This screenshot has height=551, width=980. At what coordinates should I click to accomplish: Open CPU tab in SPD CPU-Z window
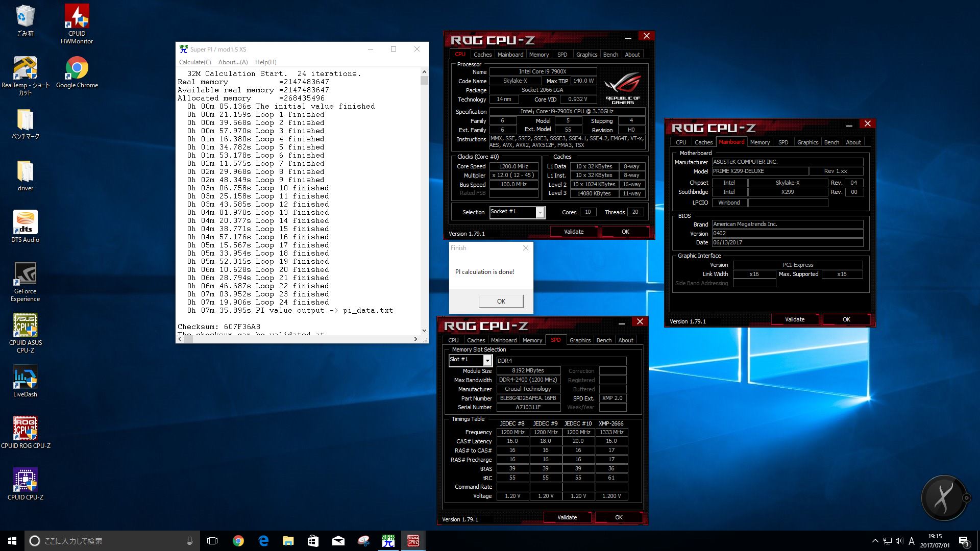coord(453,340)
